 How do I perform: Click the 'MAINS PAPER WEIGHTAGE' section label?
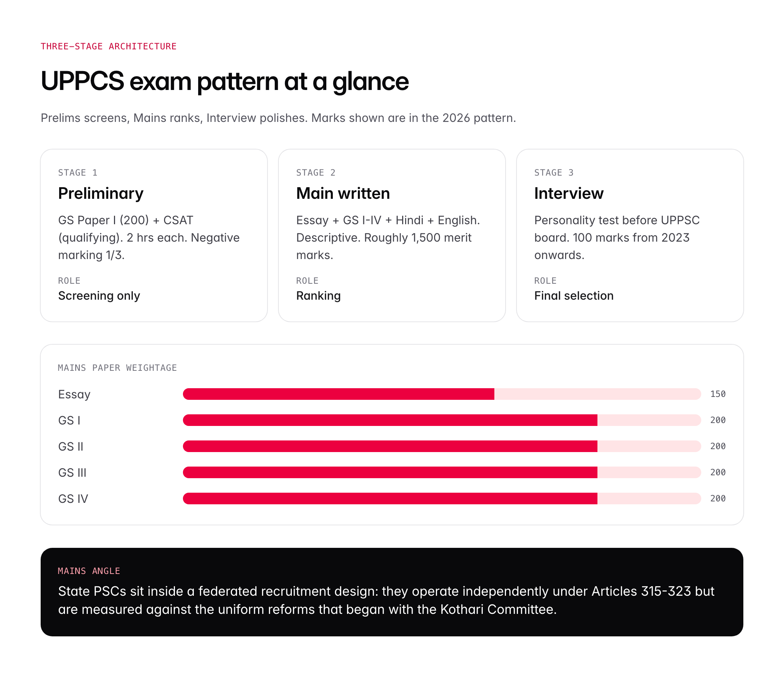pos(117,368)
